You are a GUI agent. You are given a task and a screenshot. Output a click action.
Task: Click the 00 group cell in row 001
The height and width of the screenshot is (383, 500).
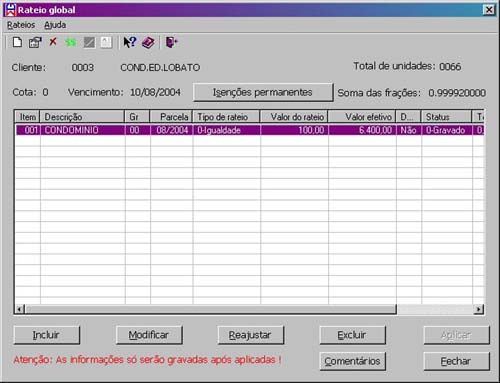coord(138,130)
